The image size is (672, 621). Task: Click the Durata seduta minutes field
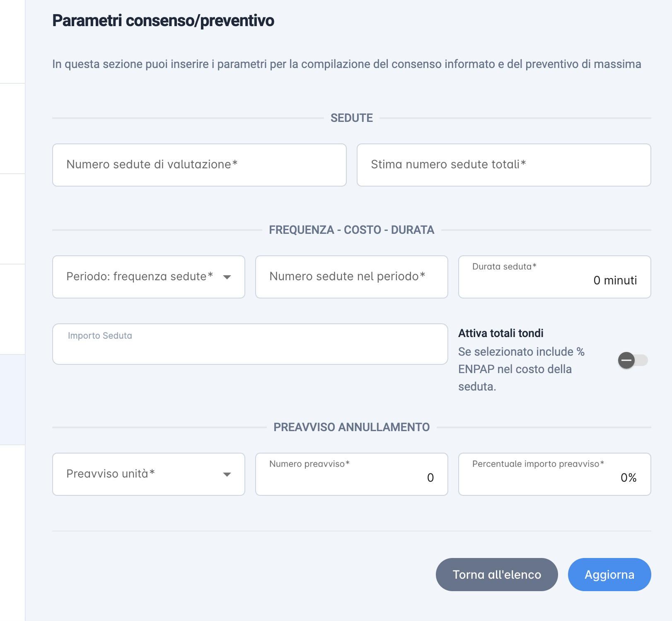click(555, 277)
